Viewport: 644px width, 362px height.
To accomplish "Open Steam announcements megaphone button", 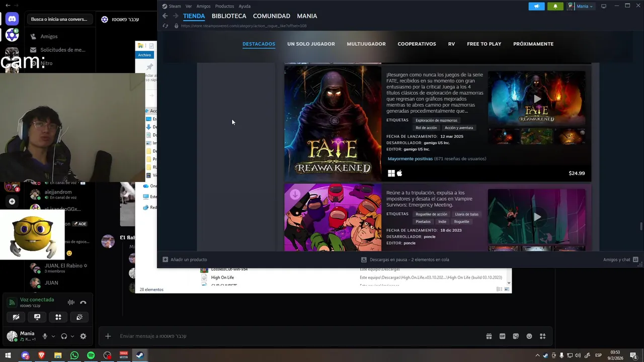I will pos(536,6).
